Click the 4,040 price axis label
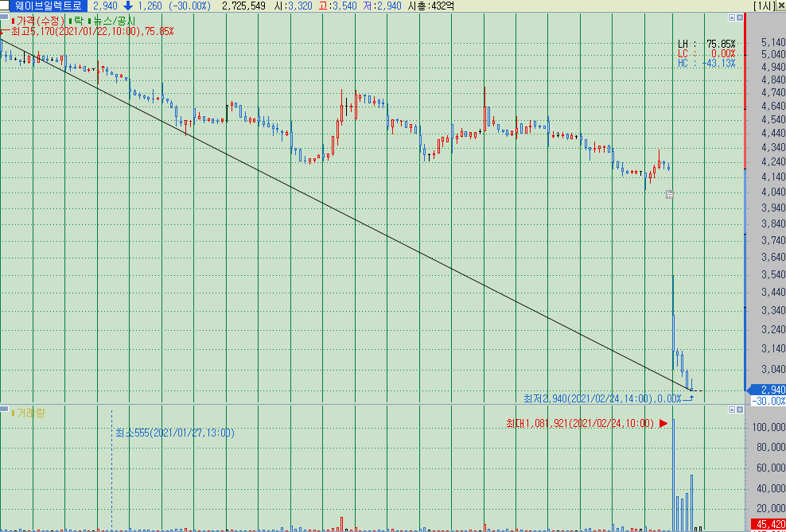The height and width of the screenshot is (532, 786). (772, 192)
